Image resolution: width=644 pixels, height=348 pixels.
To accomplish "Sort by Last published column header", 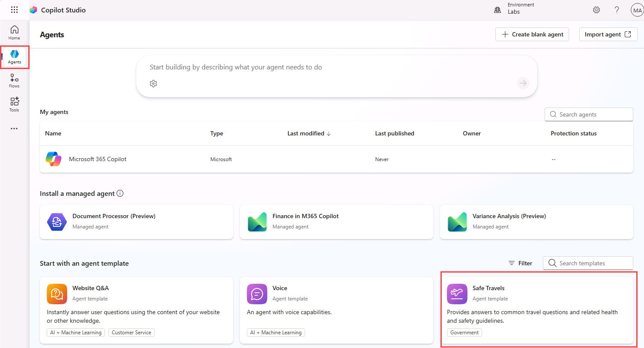I will [x=395, y=133].
